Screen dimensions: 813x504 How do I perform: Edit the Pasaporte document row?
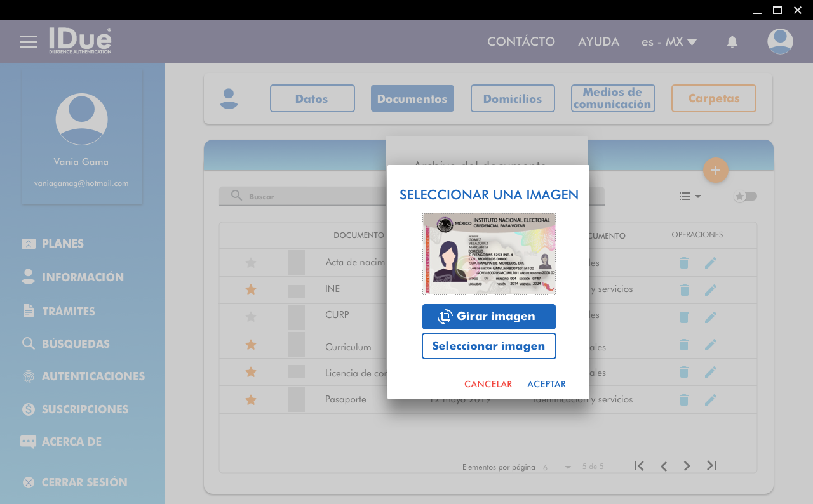tap(710, 400)
